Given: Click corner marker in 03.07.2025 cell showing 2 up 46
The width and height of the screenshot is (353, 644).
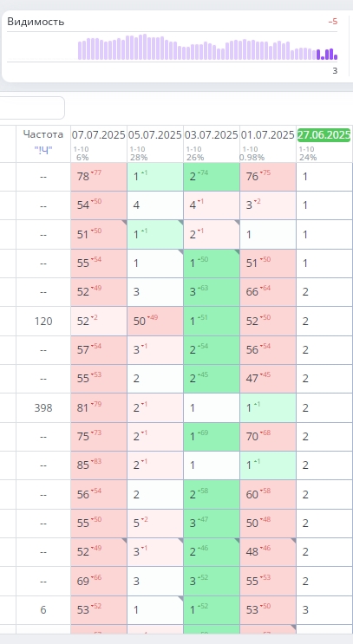Looking at the screenshot, I should [x=237, y=541].
